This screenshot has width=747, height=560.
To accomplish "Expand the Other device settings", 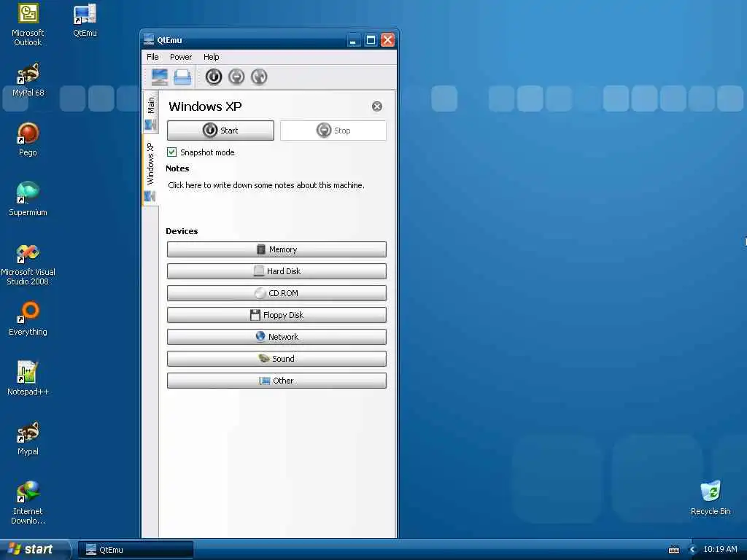I will pos(276,381).
